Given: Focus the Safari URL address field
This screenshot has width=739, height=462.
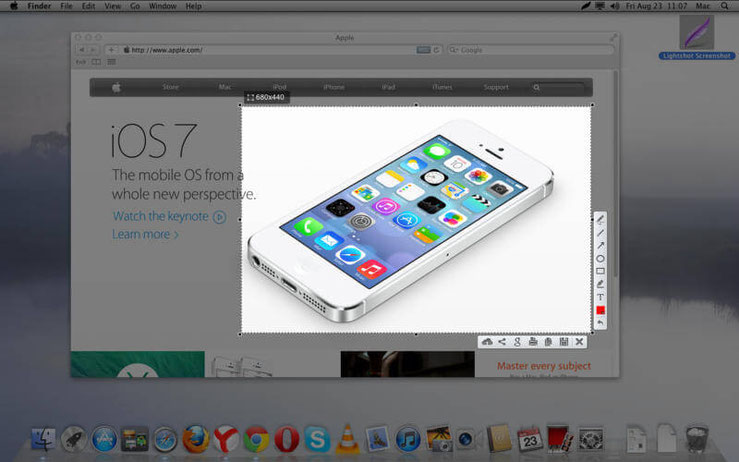Looking at the screenshot, I should tap(269, 50).
